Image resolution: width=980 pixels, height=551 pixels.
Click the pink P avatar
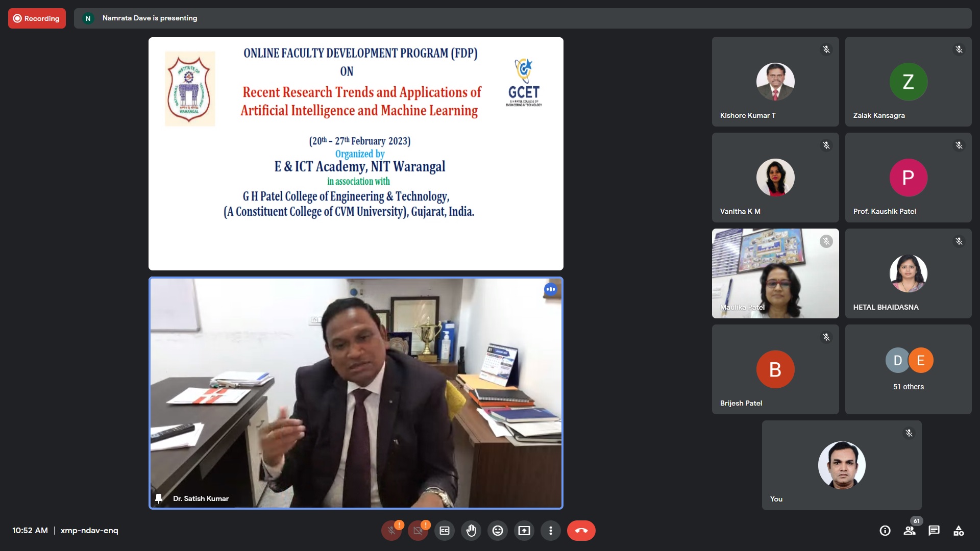click(909, 178)
